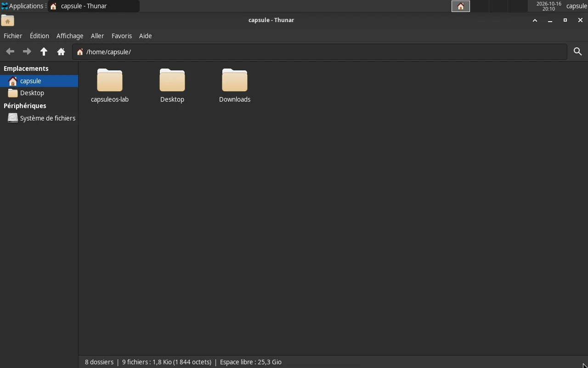Switch to the first workspace in the pager
The image size is (588, 368).
[x=461, y=6]
